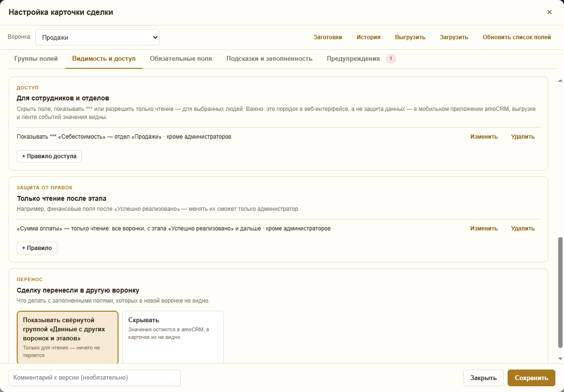The width and height of the screenshot is (564, 392).
Task: Delete the Сумма оплаты read-only rule
Action: (x=522, y=229)
